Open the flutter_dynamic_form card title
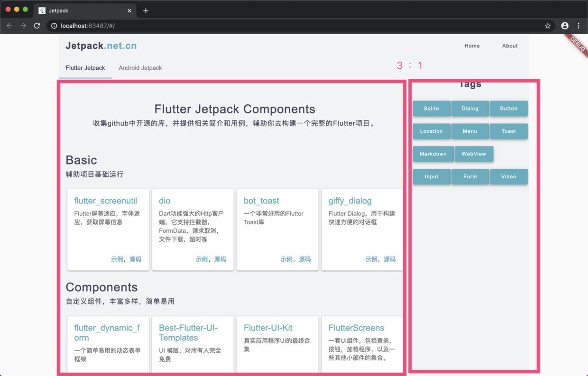 click(x=107, y=333)
